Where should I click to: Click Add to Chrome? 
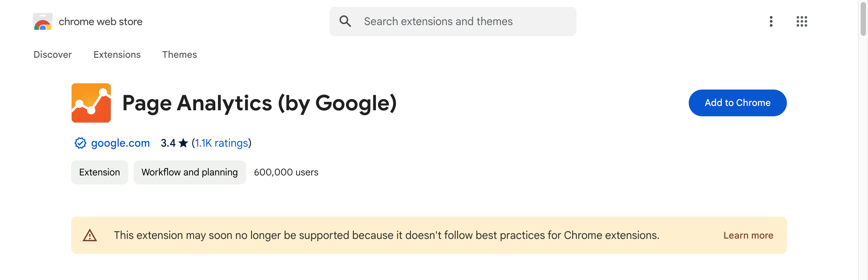pos(737,103)
